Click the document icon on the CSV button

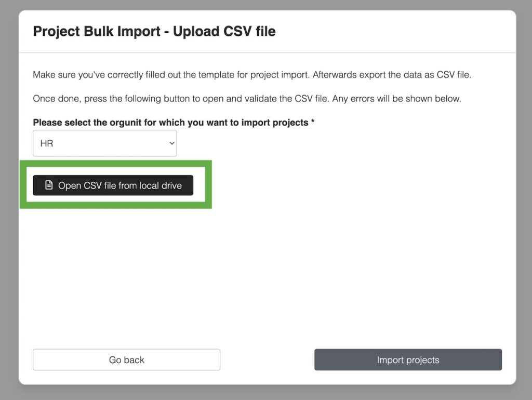pos(49,185)
